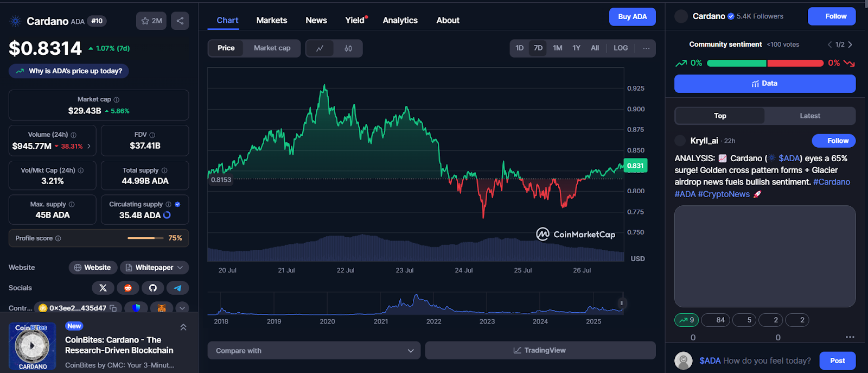This screenshot has width=868, height=373.
Task: Open the chart more options ellipsis
Action: pos(646,48)
